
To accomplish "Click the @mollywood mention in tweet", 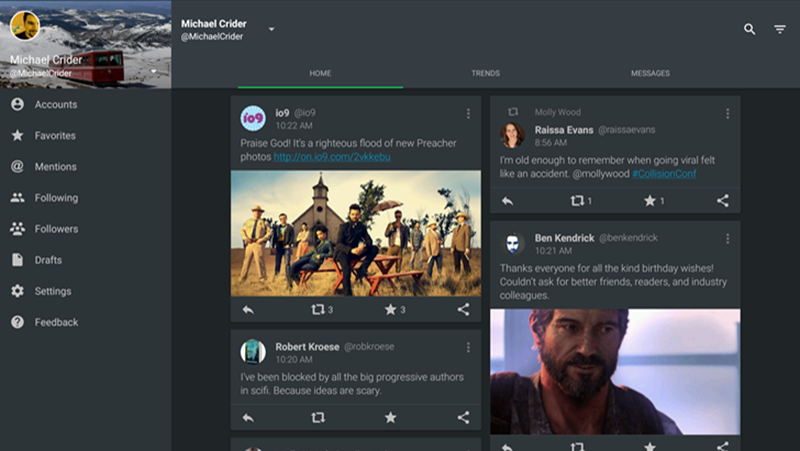I will [x=601, y=174].
